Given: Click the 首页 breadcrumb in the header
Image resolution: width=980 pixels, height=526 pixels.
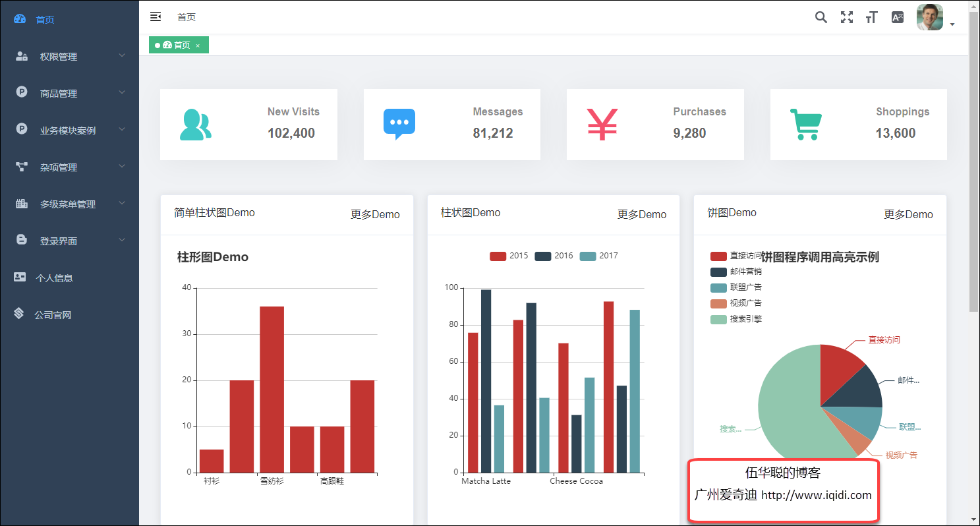Looking at the screenshot, I should 187,17.
